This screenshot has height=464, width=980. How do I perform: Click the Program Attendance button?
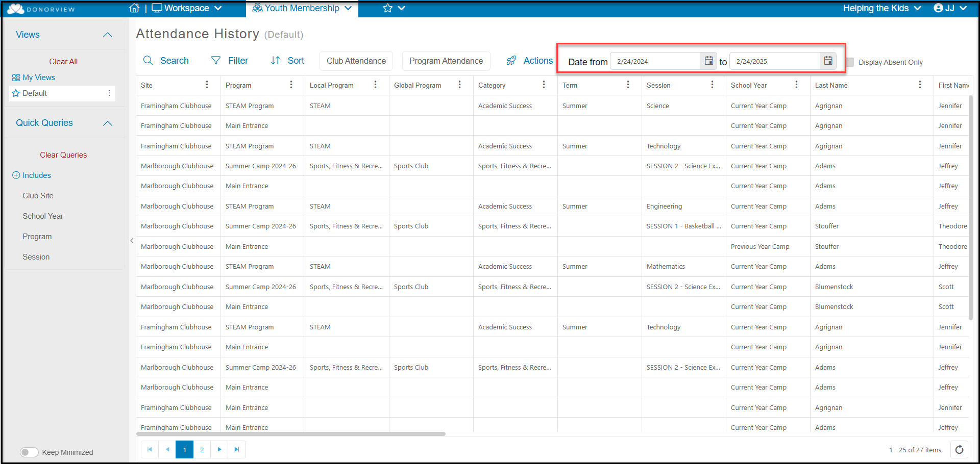pos(446,61)
